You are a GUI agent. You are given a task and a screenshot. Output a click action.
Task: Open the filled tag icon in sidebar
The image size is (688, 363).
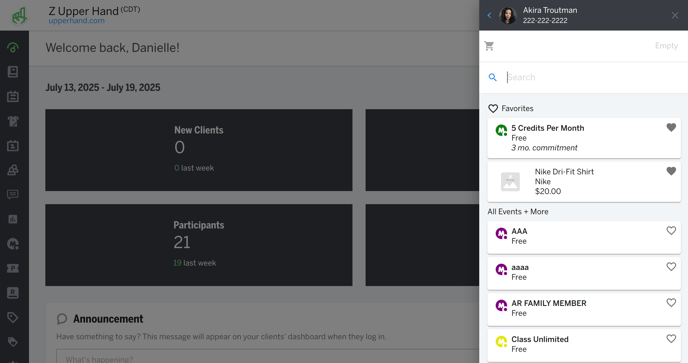pyautogui.click(x=13, y=342)
